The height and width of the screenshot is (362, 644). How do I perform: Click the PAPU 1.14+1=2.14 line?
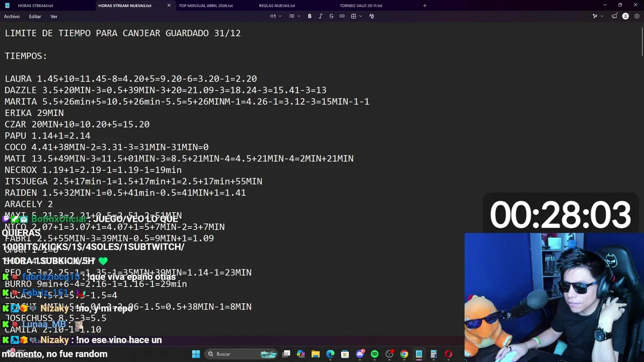coord(48,136)
